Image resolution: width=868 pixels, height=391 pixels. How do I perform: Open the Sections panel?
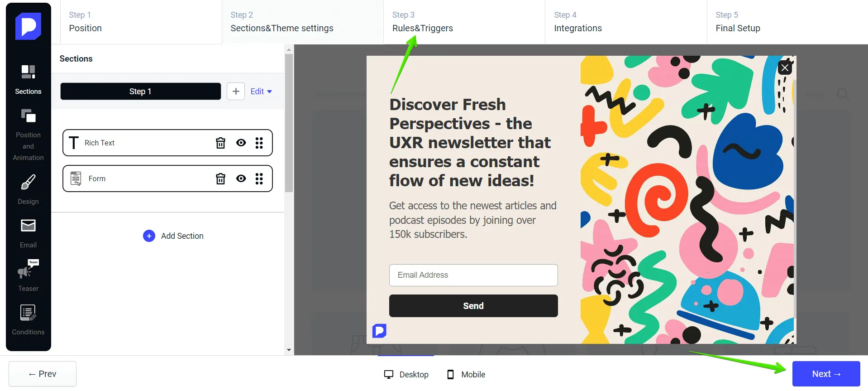[x=28, y=79]
